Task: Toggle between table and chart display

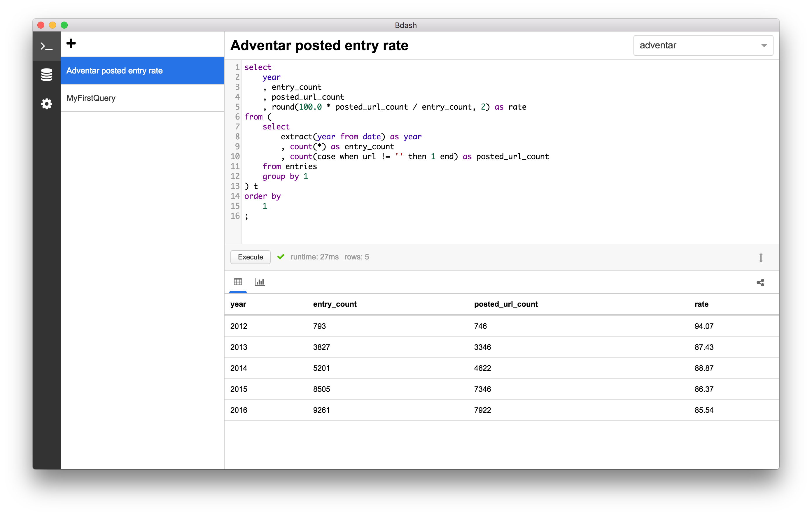Action: [259, 282]
